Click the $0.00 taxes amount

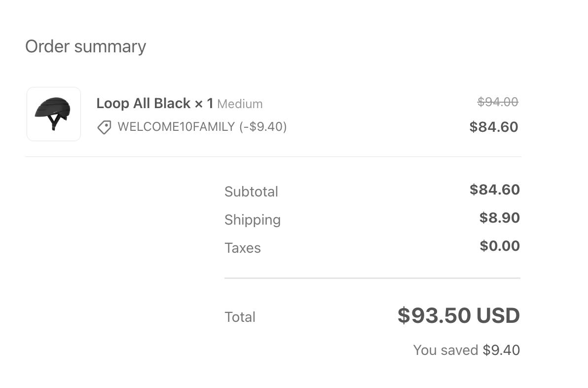[499, 246]
